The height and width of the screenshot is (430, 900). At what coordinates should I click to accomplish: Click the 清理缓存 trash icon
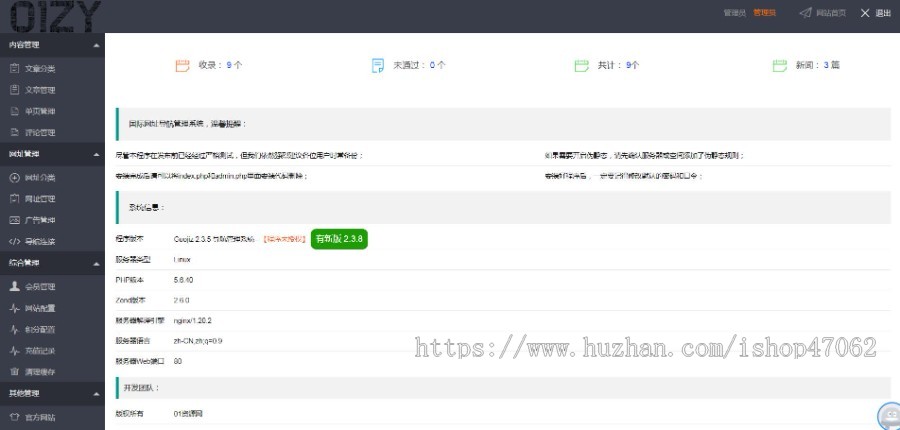pyautogui.click(x=15, y=371)
